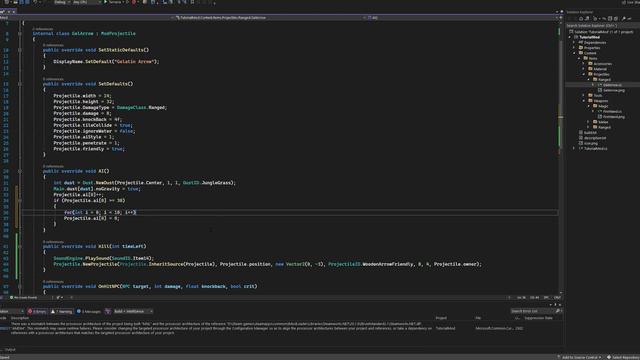This screenshot has height=360, width=640.
Task: Click the CRLF line ending indicator
Action: [557, 298]
